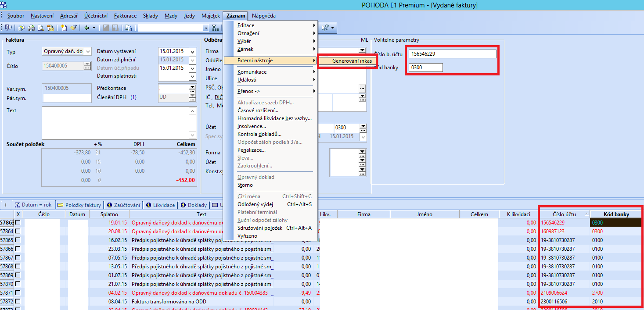This screenshot has width=644, height=310.
Task: Tick the checkbox in row 57870
Action: (x=18, y=284)
